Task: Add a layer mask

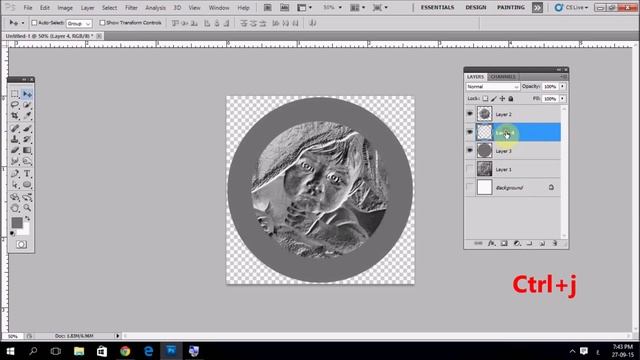Action: click(x=504, y=243)
